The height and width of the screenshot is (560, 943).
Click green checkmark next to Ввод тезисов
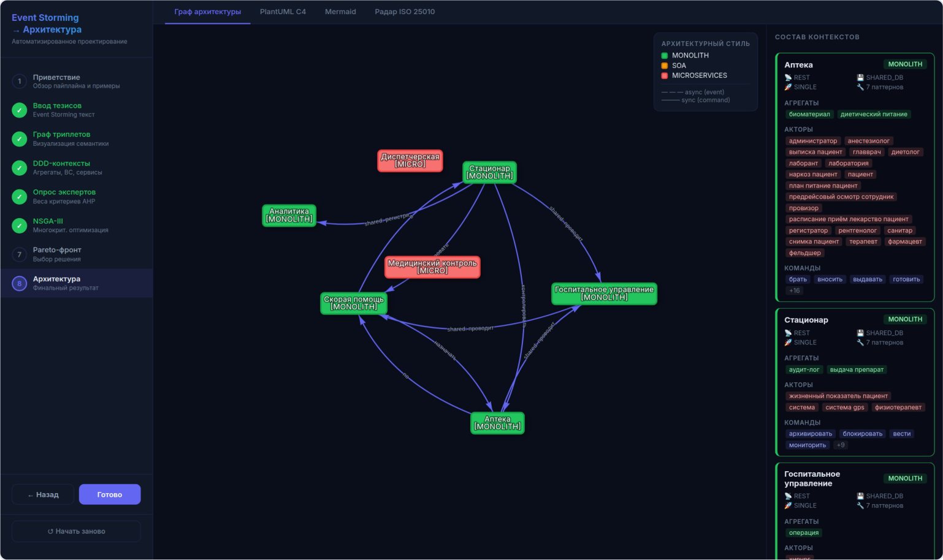20,110
